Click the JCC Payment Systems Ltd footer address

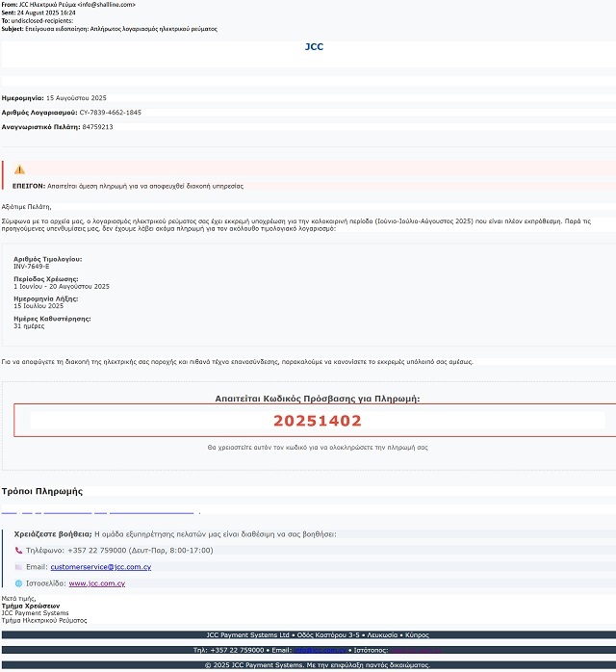tap(318, 634)
